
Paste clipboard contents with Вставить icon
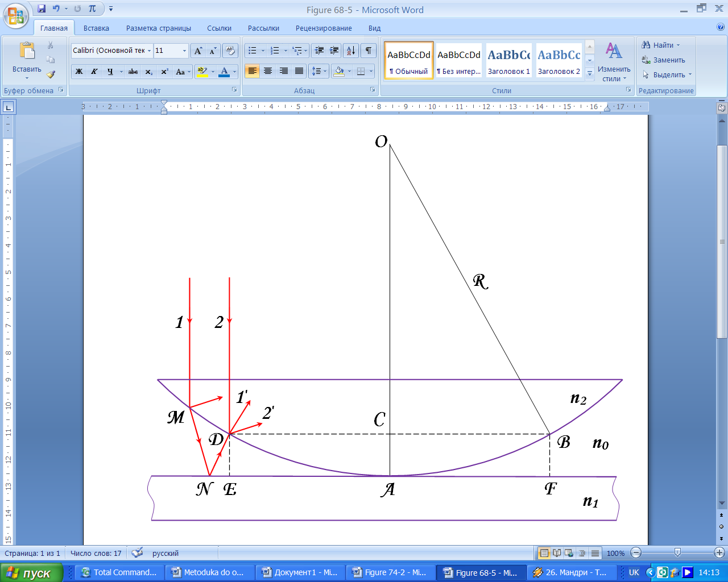(27, 51)
